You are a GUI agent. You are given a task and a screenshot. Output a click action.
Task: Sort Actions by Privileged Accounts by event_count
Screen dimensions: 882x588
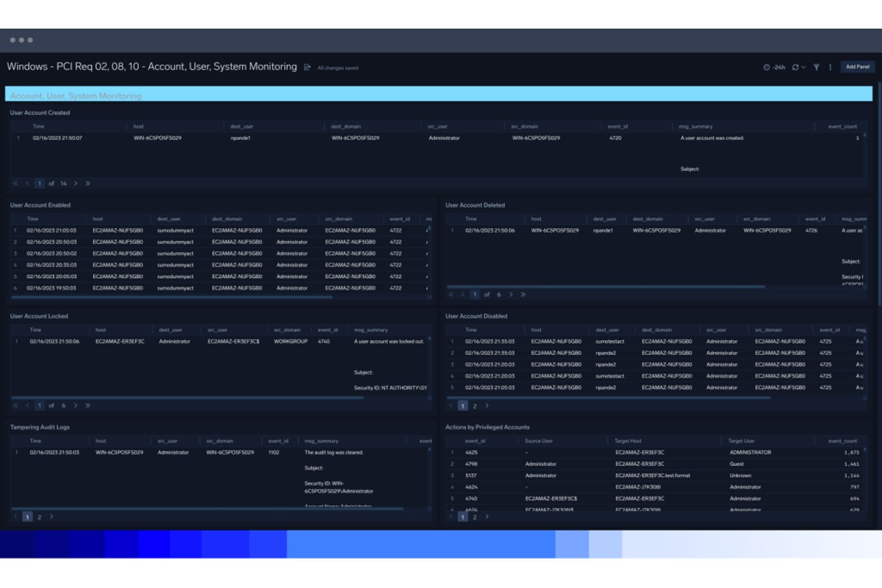843,441
